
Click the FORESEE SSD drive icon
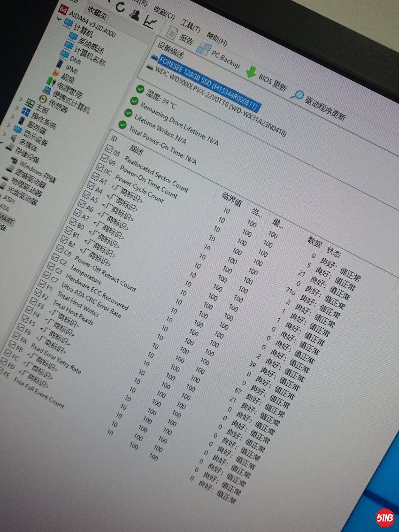tap(154, 57)
